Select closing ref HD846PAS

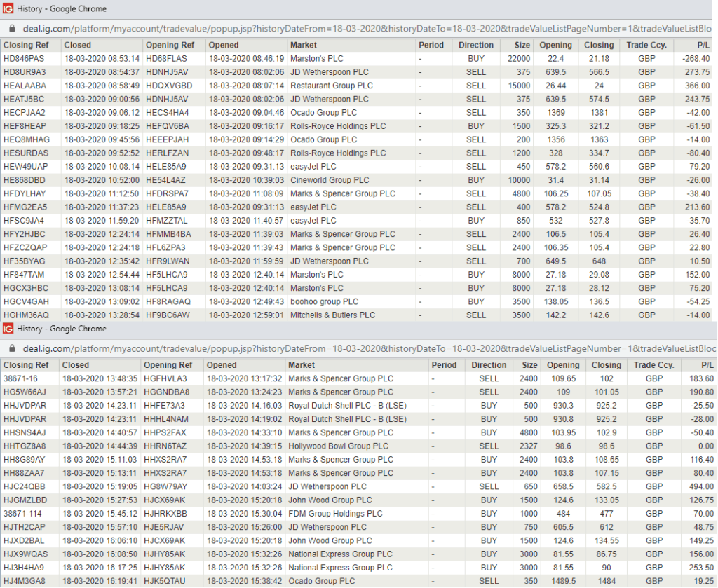point(24,59)
